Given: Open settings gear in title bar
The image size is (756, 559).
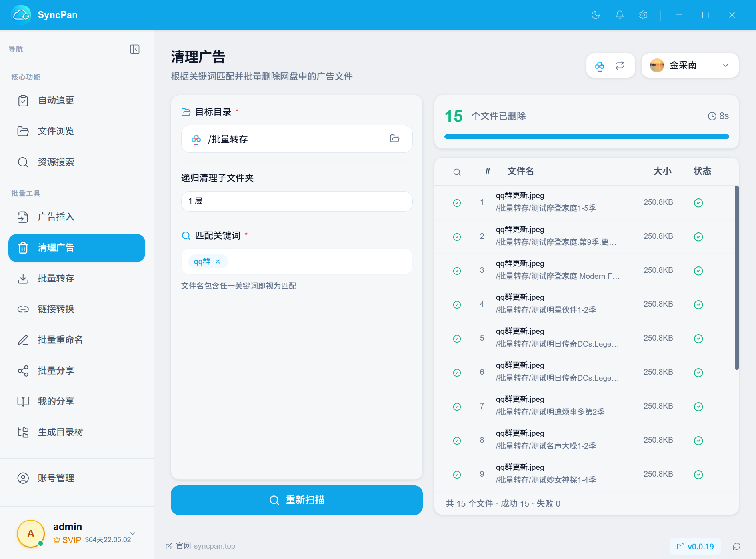Looking at the screenshot, I should 643,15.
